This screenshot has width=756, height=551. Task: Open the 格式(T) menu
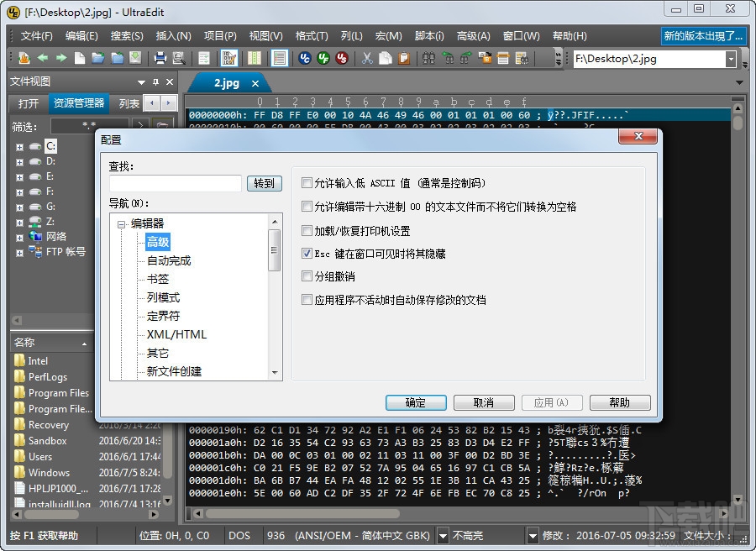point(312,36)
